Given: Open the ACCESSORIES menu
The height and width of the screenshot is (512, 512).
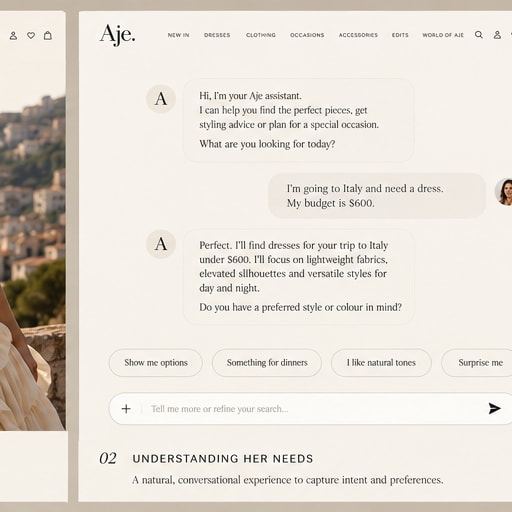Looking at the screenshot, I should 358,35.
